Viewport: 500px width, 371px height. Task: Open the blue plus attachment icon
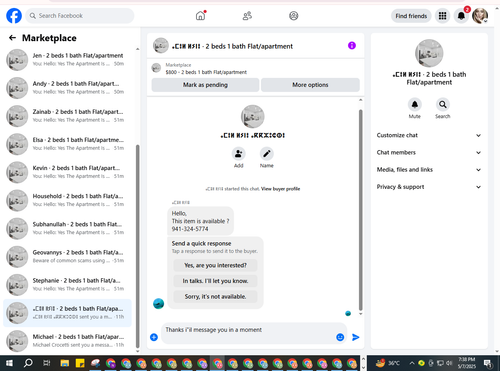point(154,337)
